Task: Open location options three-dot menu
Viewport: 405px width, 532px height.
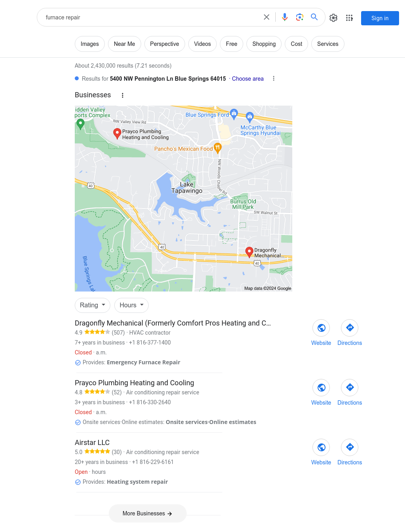Action: (x=274, y=79)
